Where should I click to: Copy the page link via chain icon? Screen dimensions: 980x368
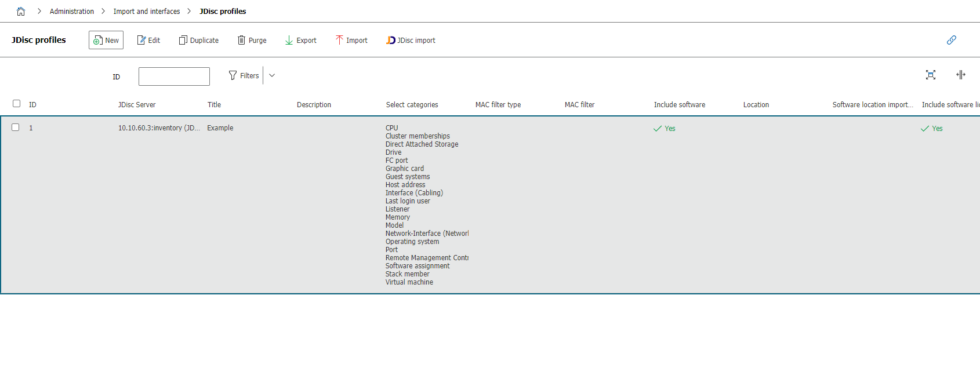point(952,40)
